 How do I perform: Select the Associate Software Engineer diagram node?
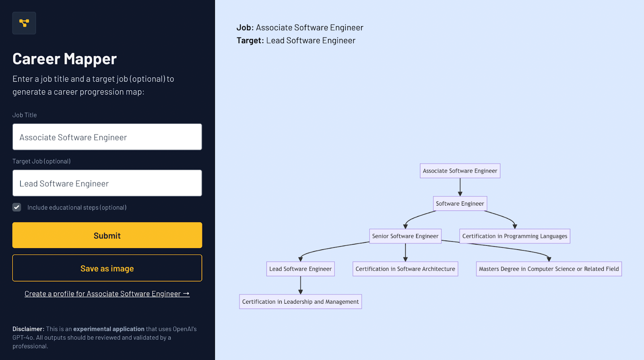460,171
